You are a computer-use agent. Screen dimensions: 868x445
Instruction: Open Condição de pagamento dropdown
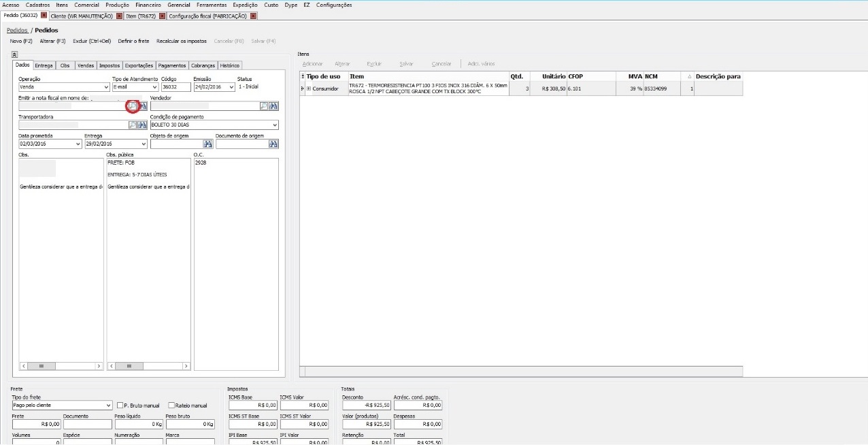(274, 125)
